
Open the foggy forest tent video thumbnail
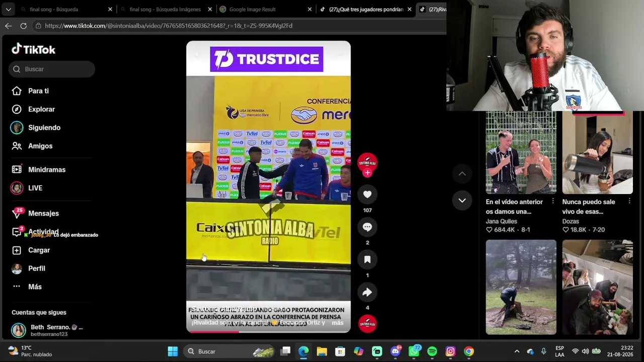[x=521, y=287]
